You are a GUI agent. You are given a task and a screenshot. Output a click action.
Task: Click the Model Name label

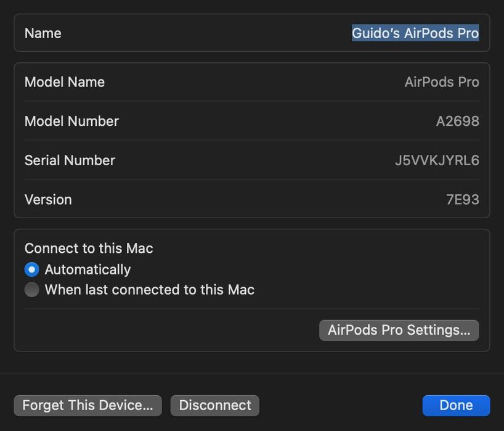(65, 82)
